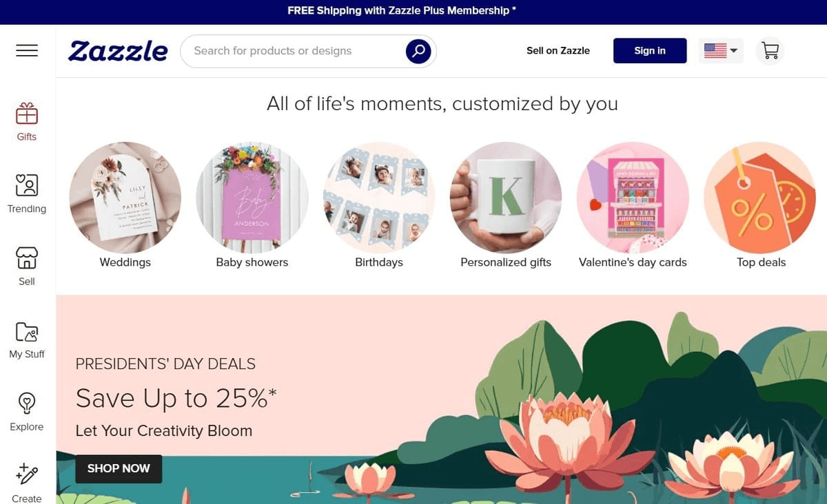
Task: Click the Zazzle logo
Action: pyautogui.click(x=118, y=51)
